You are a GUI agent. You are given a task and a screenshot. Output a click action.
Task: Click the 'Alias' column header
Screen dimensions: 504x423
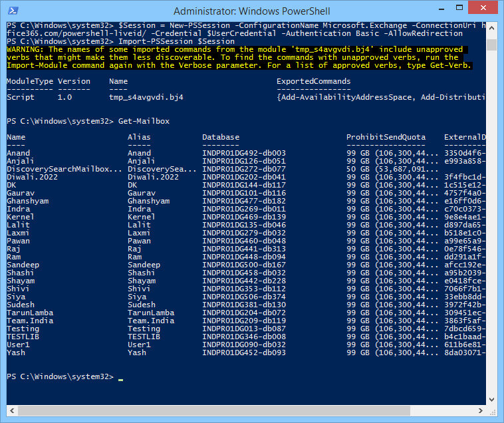pyautogui.click(x=139, y=137)
